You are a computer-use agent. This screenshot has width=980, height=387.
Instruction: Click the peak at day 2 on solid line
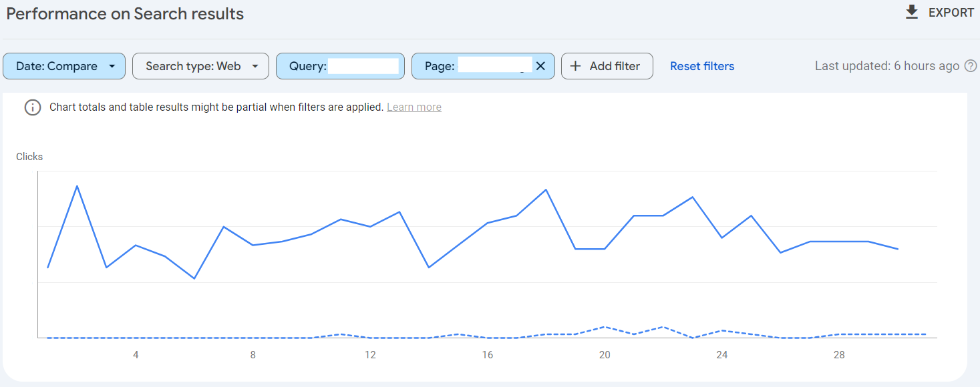[x=77, y=185]
